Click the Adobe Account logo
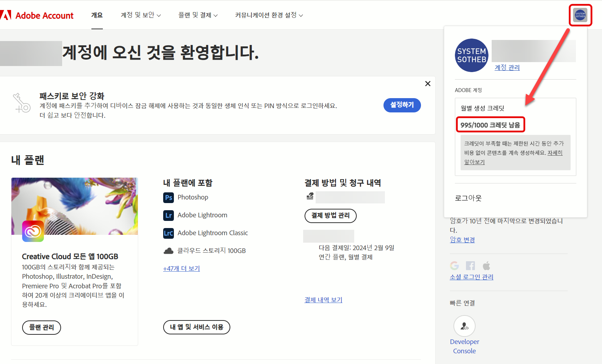 (x=37, y=15)
